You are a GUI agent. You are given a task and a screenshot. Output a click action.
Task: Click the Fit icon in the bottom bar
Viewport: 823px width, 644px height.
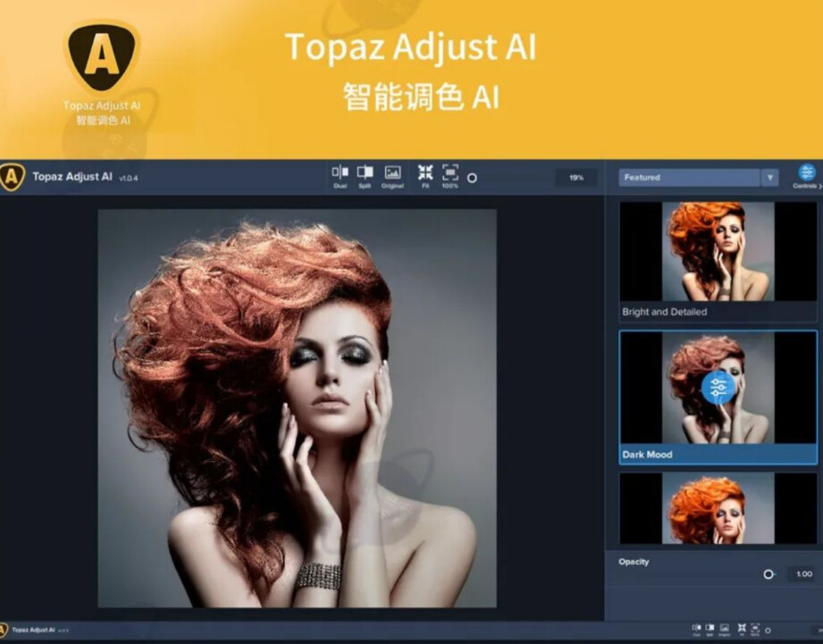(742, 630)
